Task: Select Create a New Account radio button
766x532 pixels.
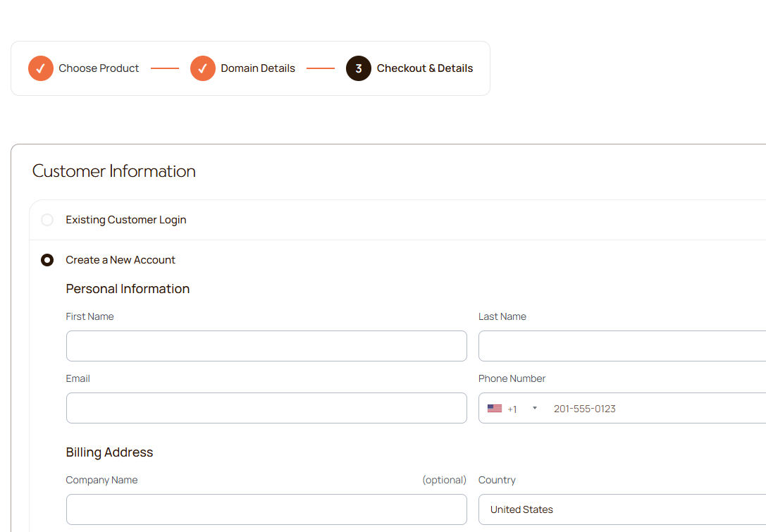Action: (47, 260)
